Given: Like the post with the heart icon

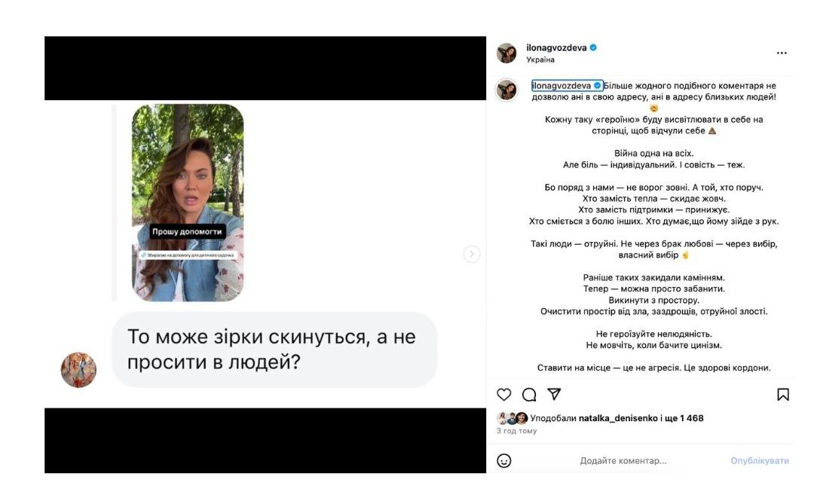Looking at the screenshot, I should pyautogui.click(x=503, y=395).
